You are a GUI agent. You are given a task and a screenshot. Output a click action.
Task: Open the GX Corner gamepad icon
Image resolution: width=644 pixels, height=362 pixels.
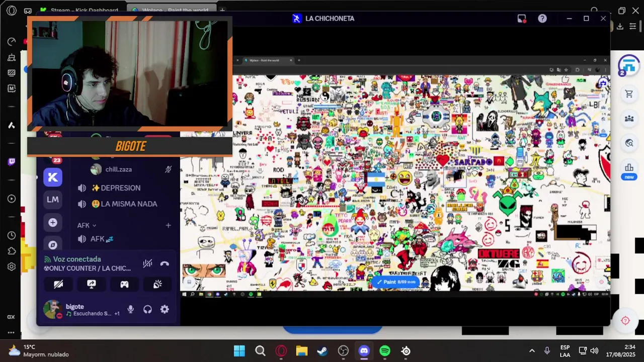point(28,11)
